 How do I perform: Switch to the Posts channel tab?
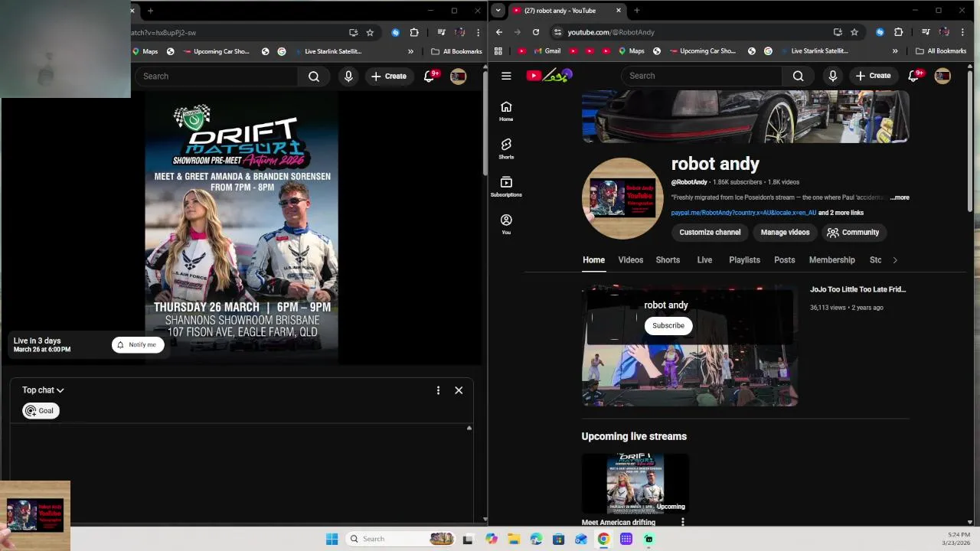pyautogui.click(x=785, y=260)
